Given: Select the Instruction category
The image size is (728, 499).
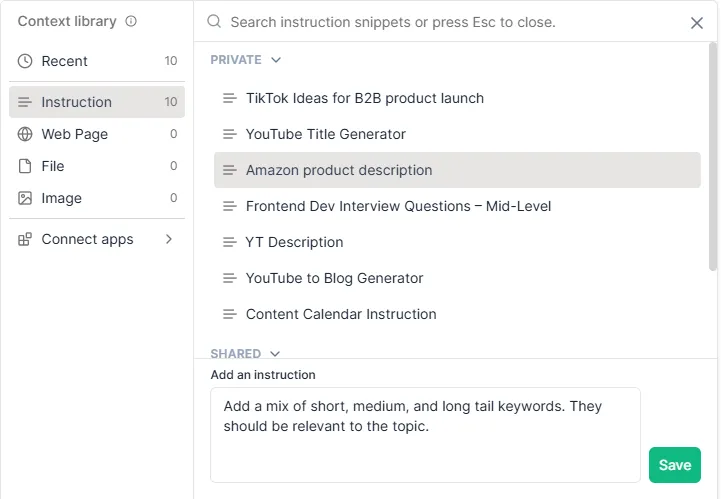Looking at the screenshot, I should [76, 102].
